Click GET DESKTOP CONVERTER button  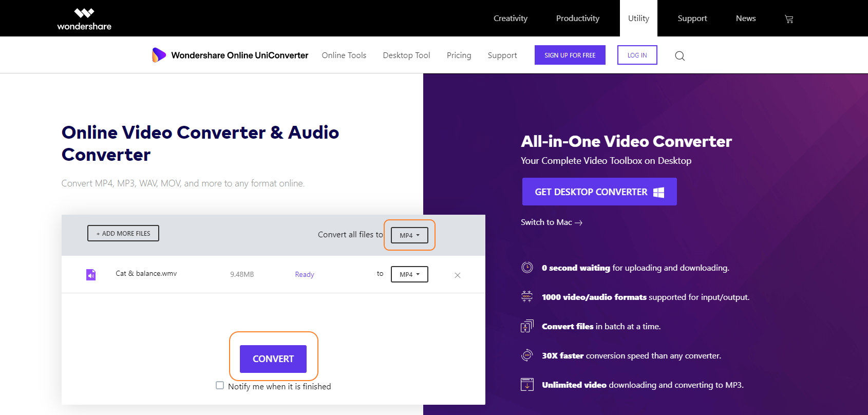click(x=599, y=192)
